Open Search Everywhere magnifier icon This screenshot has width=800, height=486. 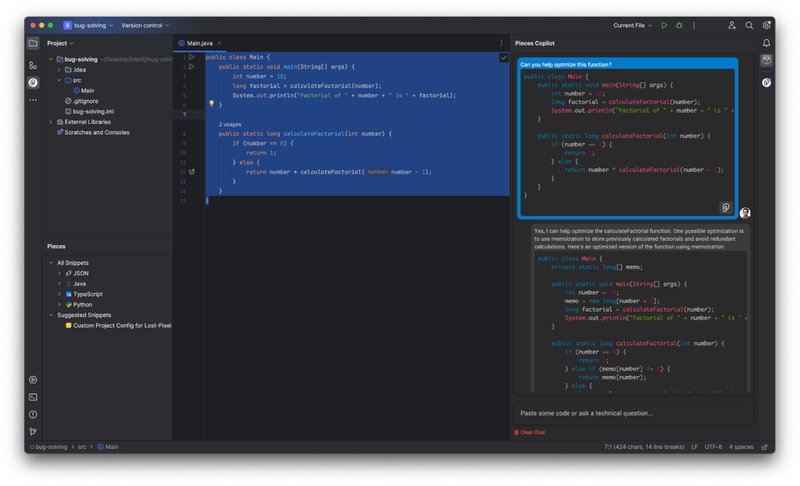pos(749,25)
